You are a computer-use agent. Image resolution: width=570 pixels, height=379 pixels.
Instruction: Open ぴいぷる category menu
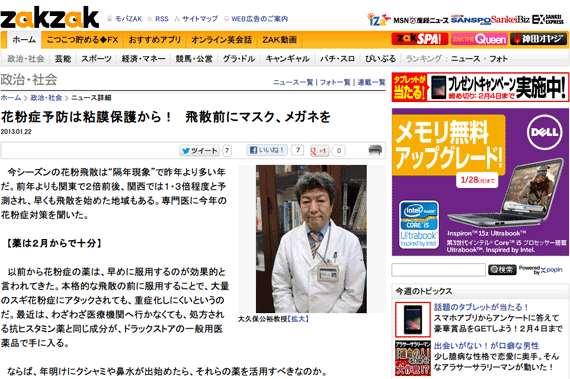point(380,59)
